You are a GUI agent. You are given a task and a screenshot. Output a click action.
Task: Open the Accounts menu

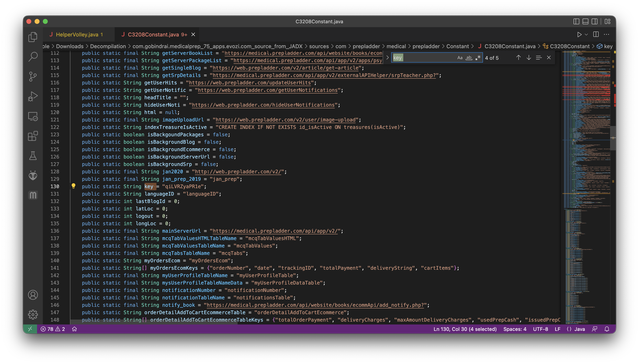pyautogui.click(x=33, y=295)
